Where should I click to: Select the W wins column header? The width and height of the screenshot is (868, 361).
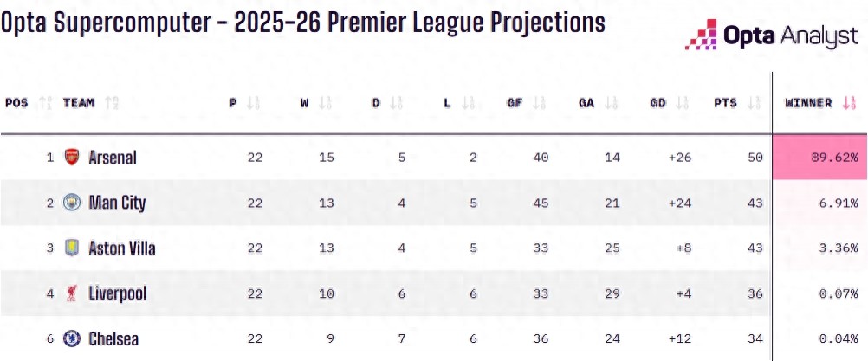[x=305, y=103]
